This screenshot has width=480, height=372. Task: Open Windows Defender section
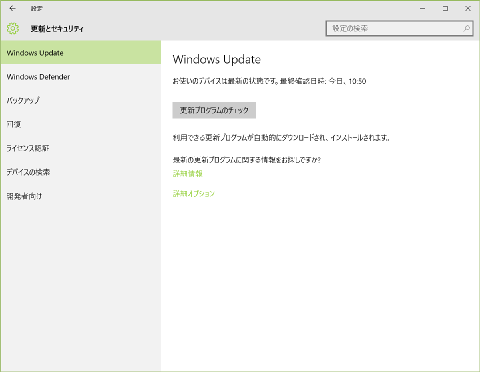point(81,77)
